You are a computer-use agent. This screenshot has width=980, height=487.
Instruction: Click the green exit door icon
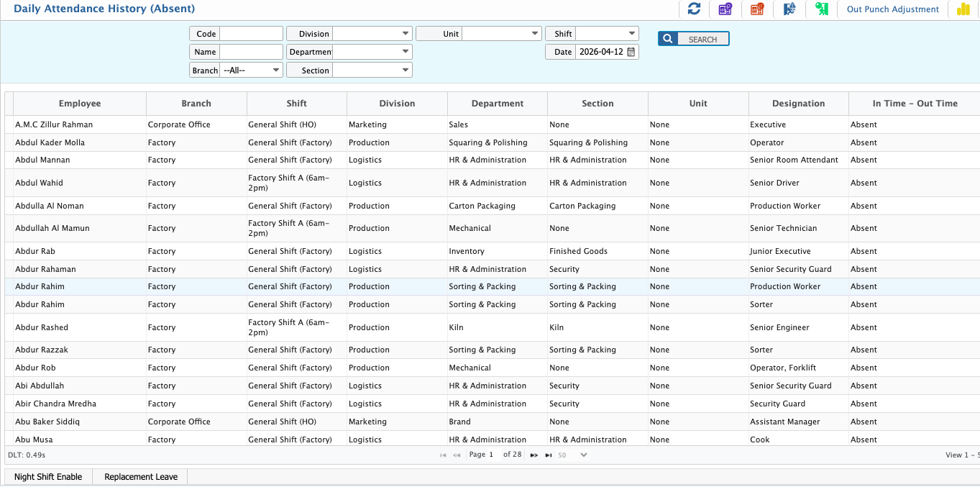coord(820,9)
